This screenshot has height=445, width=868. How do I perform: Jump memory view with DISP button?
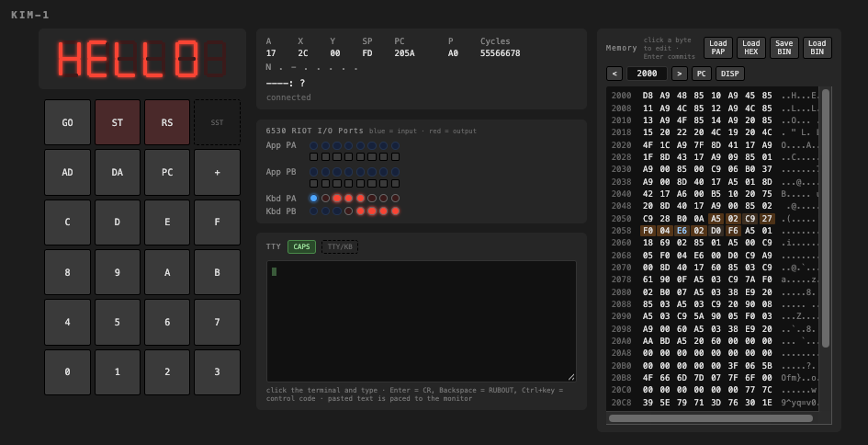pos(730,74)
